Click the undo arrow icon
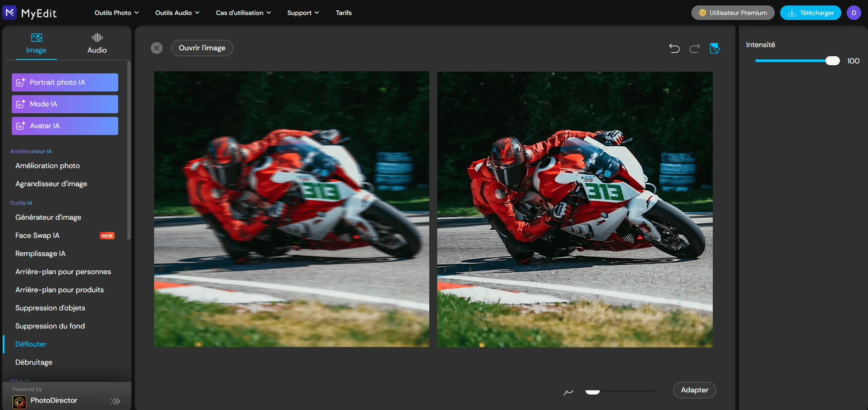This screenshot has width=868, height=410. (x=674, y=48)
